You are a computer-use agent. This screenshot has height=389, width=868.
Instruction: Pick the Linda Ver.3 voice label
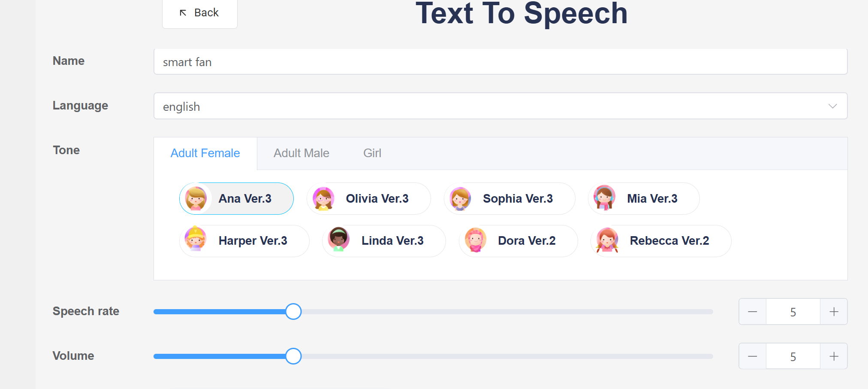392,241
